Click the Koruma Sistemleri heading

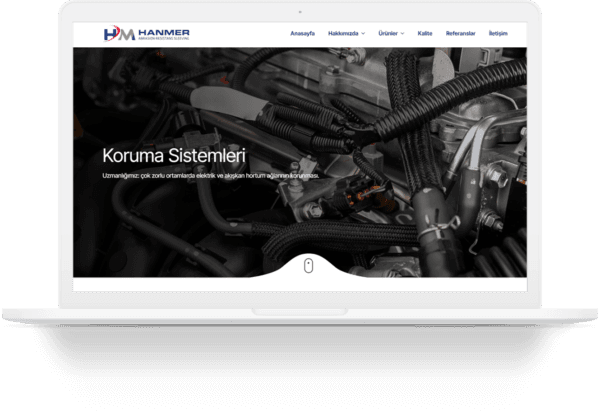(174, 156)
